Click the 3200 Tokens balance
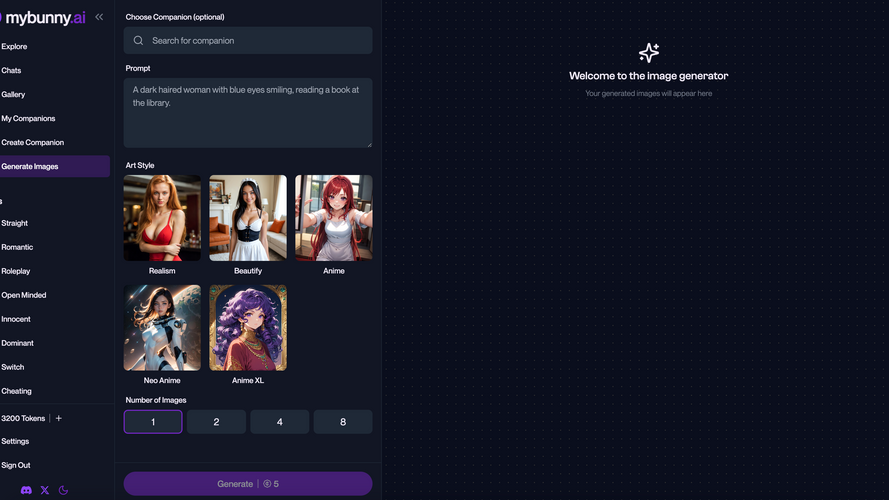889x500 pixels. click(23, 418)
